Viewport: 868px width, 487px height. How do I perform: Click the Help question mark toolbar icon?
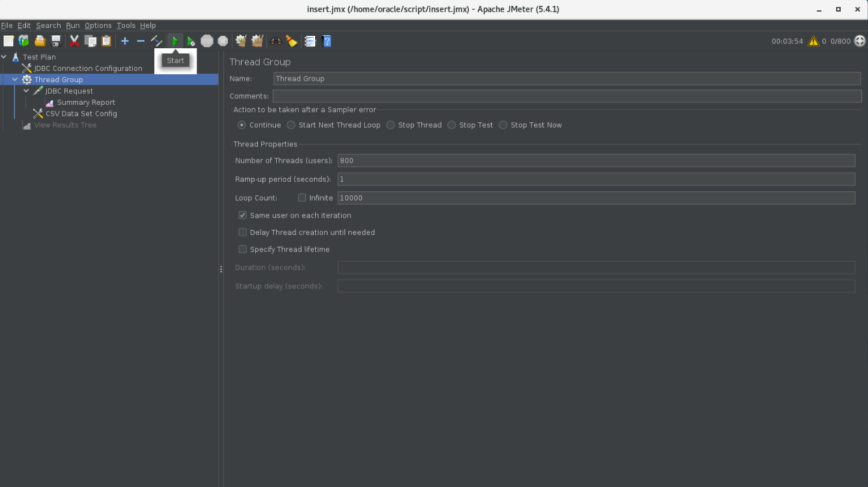(x=327, y=41)
